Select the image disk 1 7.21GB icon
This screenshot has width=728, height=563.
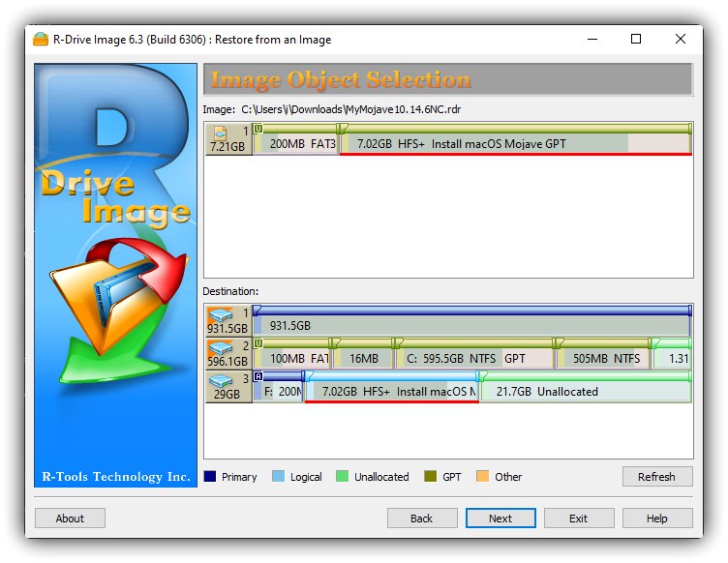pos(228,139)
